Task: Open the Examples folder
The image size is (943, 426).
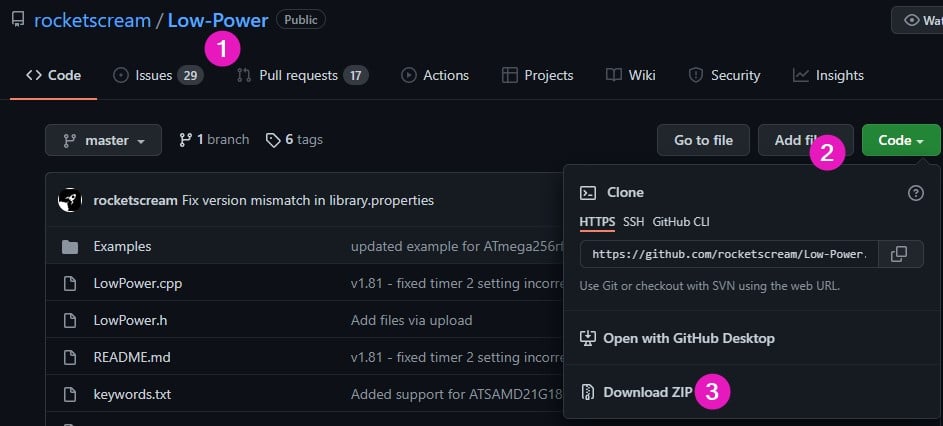Action: coord(123,247)
